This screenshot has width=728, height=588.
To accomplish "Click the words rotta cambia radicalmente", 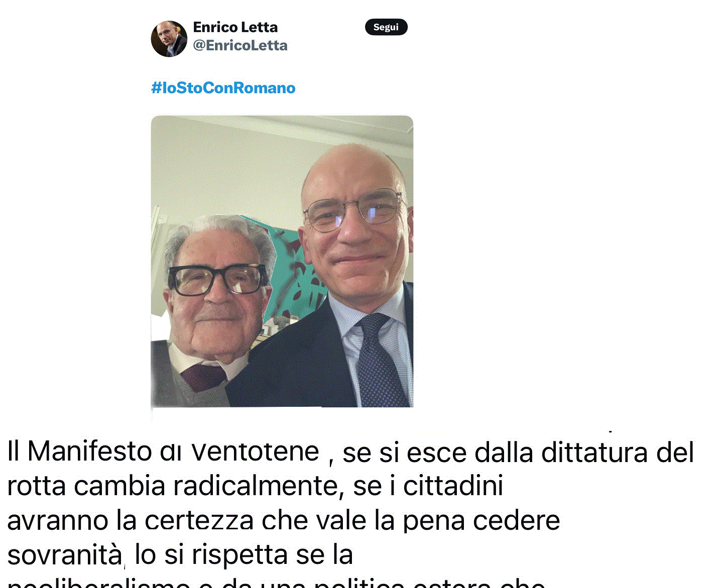I will coord(176,486).
